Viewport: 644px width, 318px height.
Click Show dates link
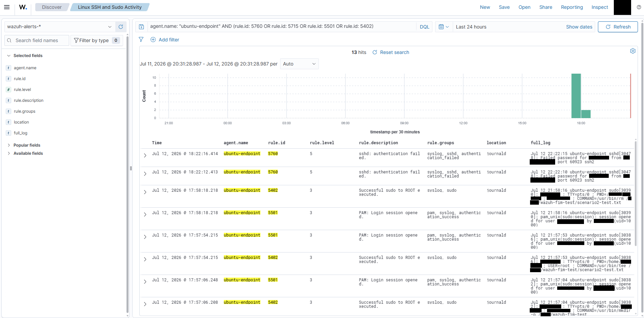(x=579, y=27)
